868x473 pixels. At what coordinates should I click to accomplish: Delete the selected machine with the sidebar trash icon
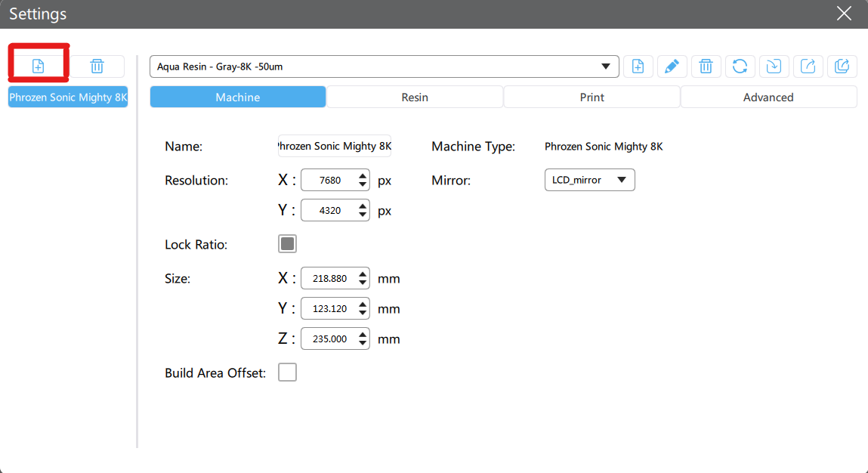[97, 66]
